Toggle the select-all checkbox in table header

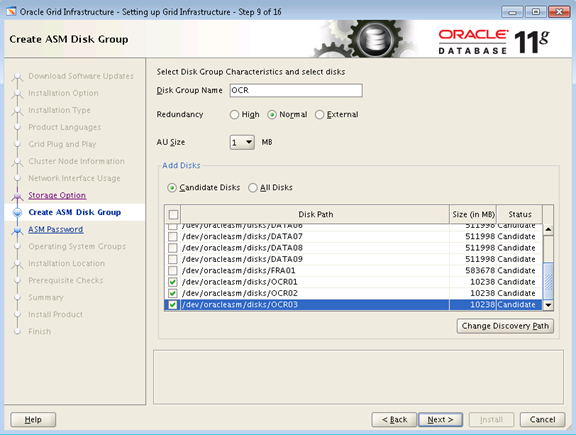click(x=173, y=215)
